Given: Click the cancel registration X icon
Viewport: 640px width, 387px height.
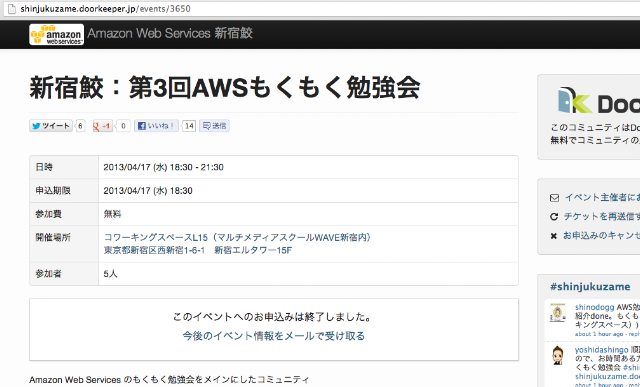Looking at the screenshot, I should [x=554, y=236].
